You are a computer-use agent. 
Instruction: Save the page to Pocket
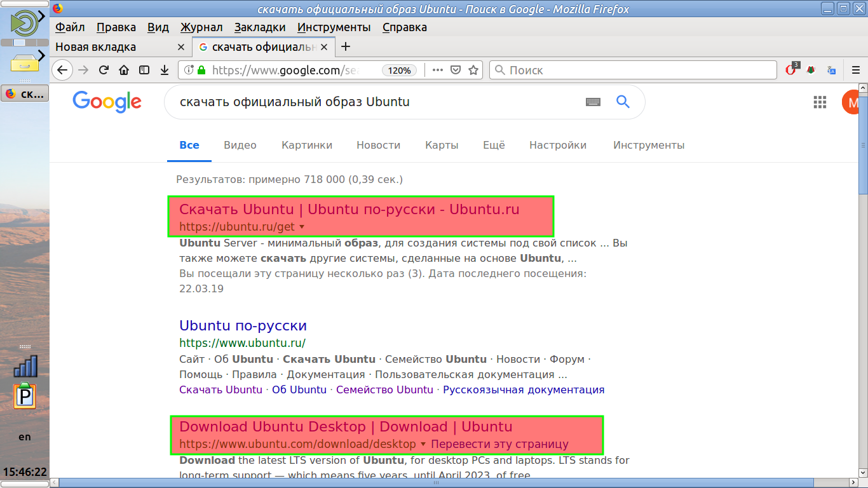455,70
